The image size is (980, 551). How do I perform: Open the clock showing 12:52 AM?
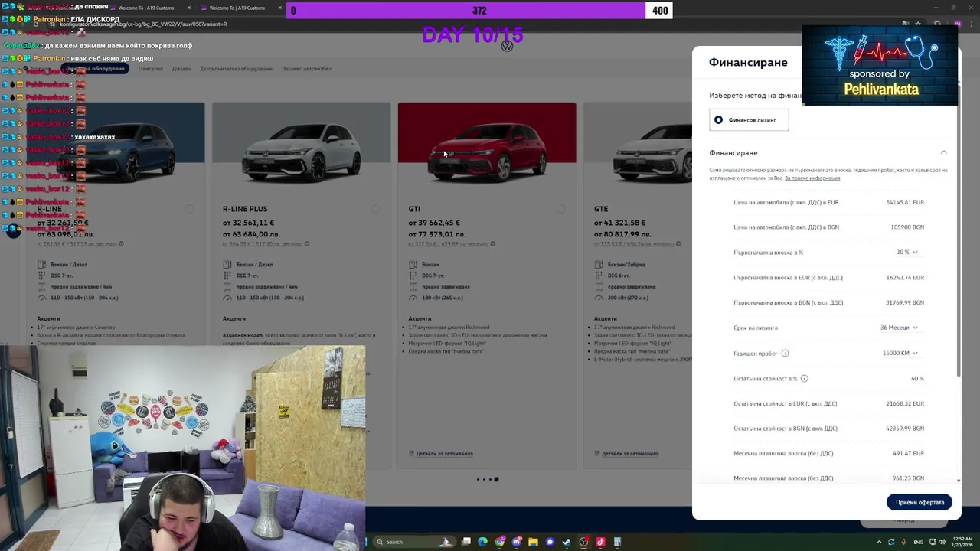pos(962,542)
